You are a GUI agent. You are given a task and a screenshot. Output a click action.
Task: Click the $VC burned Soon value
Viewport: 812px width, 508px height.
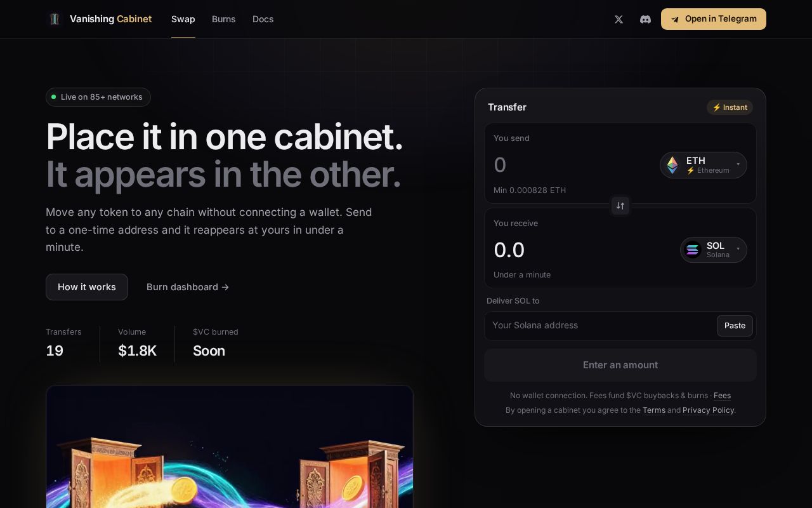click(209, 351)
